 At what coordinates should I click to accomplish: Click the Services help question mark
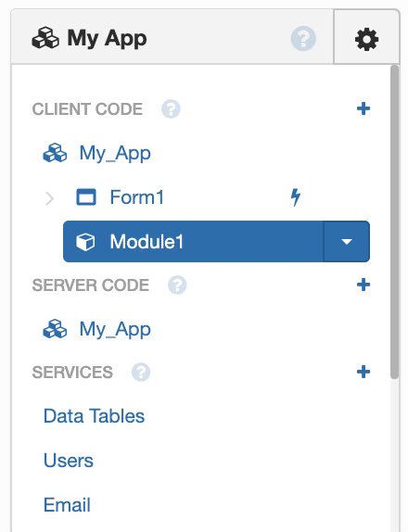click(x=141, y=372)
